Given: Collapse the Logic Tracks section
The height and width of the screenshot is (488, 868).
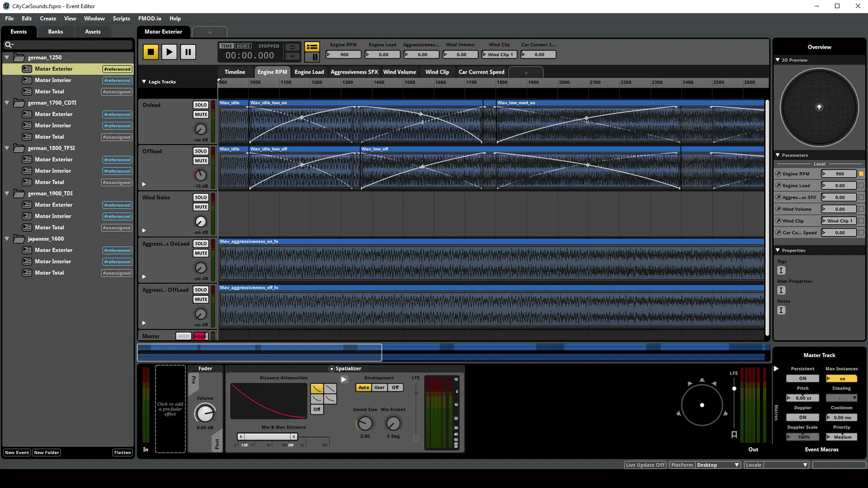Looking at the screenshot, I should tap(144, 82).
